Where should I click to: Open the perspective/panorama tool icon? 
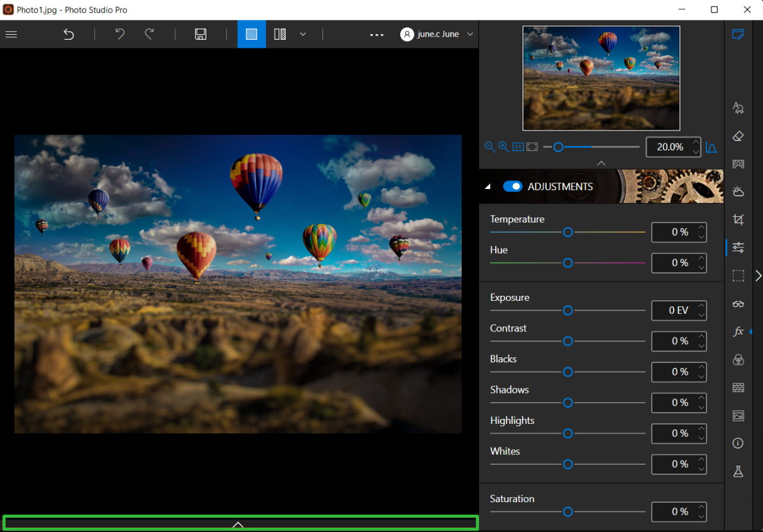(738, 164)
